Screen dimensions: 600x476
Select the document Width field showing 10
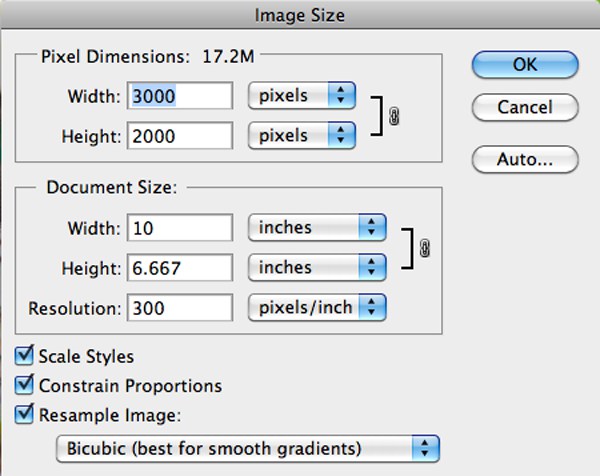[180, 228]
